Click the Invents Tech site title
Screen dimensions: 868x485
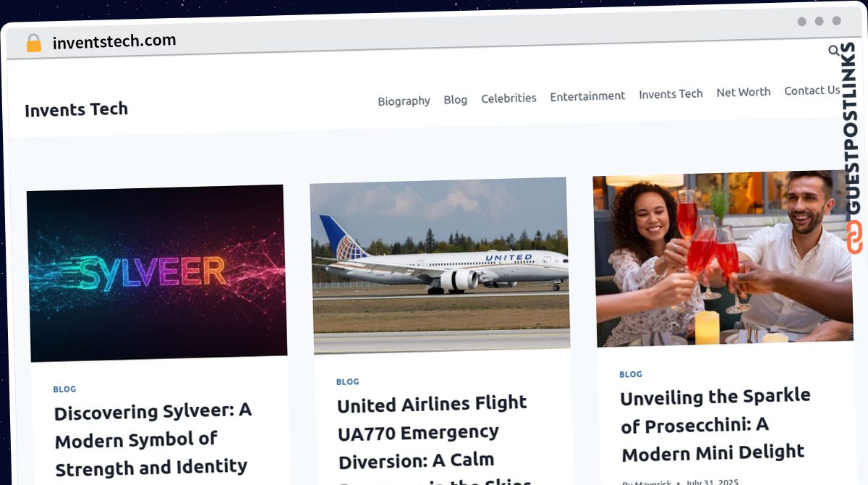tap(76, 109)
